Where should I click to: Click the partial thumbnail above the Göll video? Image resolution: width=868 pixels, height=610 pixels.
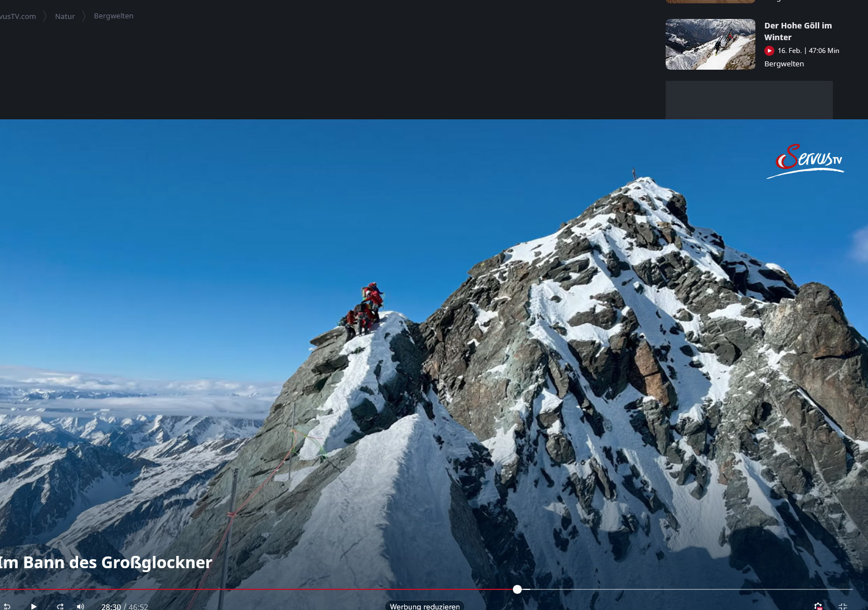point(710,2)
